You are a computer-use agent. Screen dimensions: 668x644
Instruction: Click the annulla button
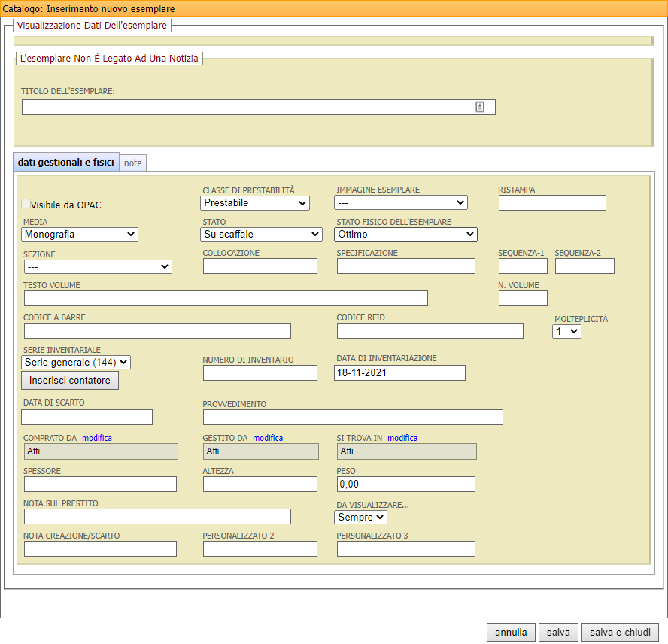(x=511, y=632)
